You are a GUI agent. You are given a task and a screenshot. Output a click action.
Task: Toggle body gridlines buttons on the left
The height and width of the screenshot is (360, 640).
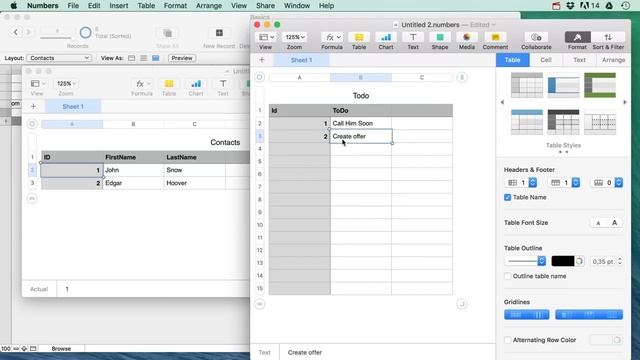[x=527, y=315]
